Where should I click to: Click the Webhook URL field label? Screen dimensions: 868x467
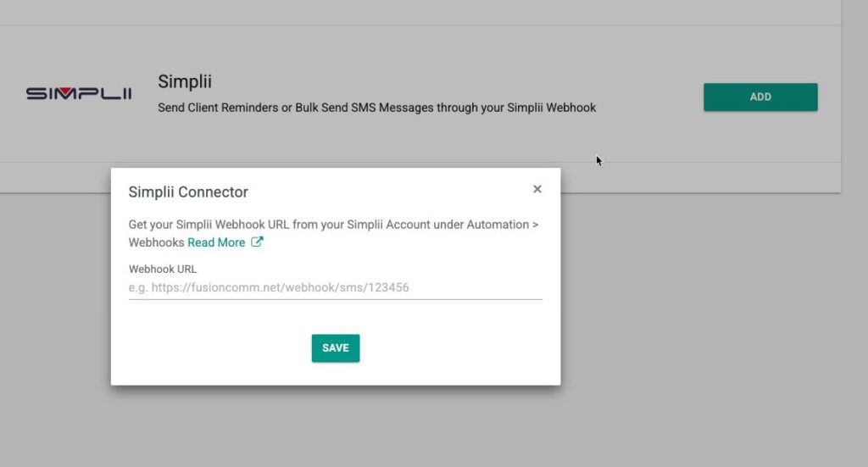pyautogui.click(x=163, y=269)
